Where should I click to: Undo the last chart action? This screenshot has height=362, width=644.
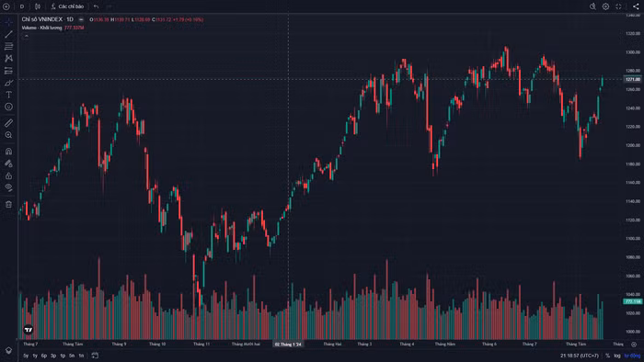point(96,6)
